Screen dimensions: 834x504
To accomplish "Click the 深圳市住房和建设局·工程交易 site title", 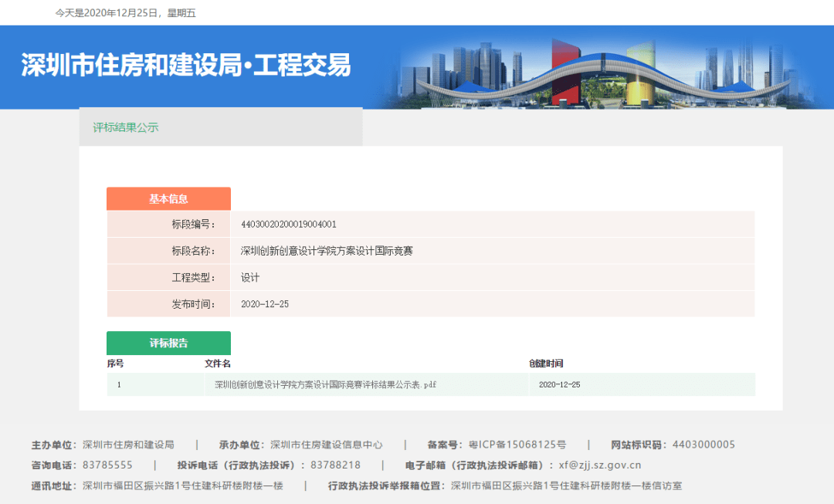I will coord(186,66).
